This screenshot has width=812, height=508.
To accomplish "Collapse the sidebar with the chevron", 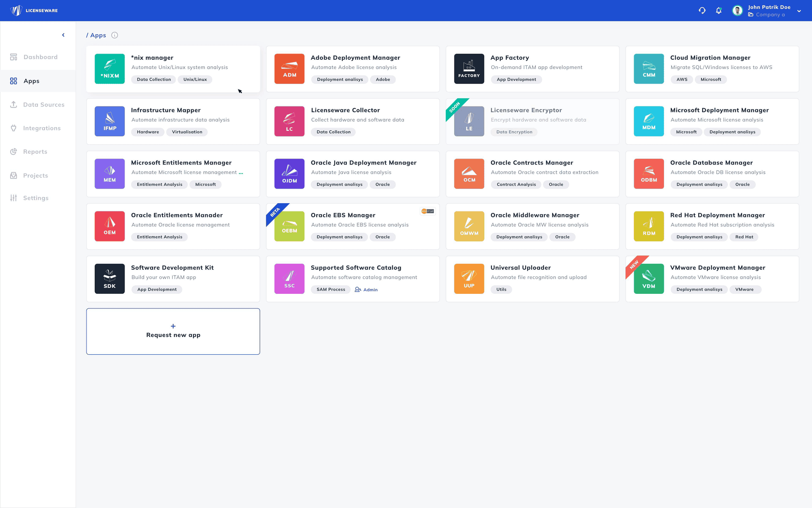I will [x=63, y=35].
